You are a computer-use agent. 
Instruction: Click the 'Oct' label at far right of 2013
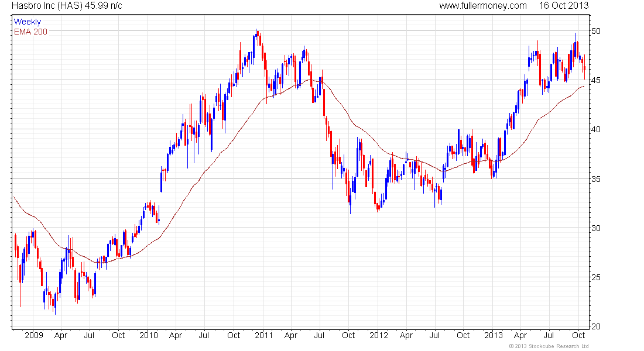(x=578, y=335)
